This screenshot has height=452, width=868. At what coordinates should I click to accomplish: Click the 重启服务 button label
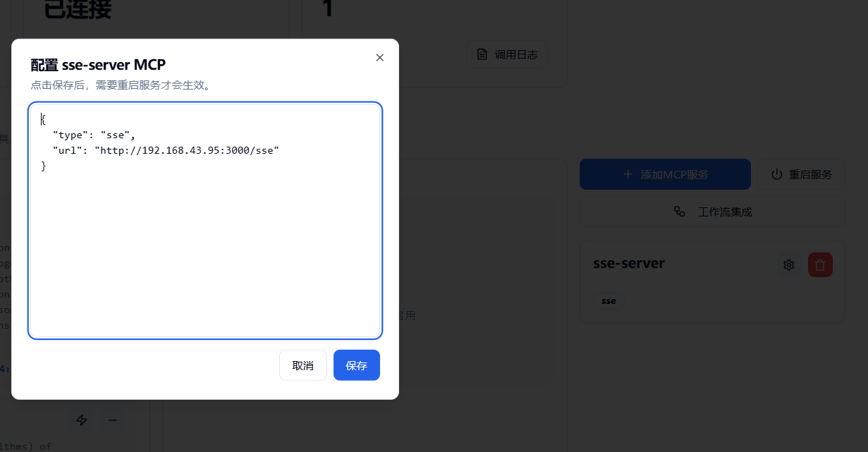[x=810, y=174]
